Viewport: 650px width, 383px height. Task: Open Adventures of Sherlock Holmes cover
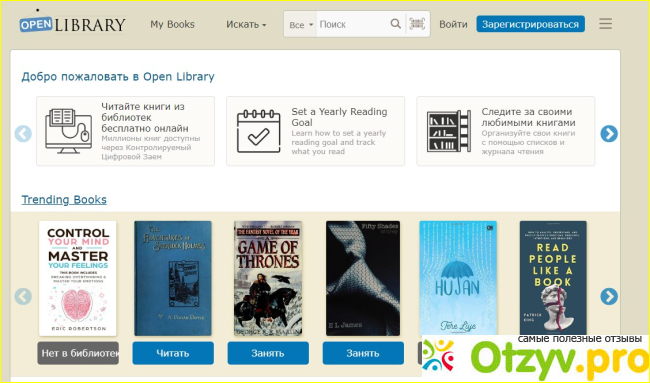point(173,278)
